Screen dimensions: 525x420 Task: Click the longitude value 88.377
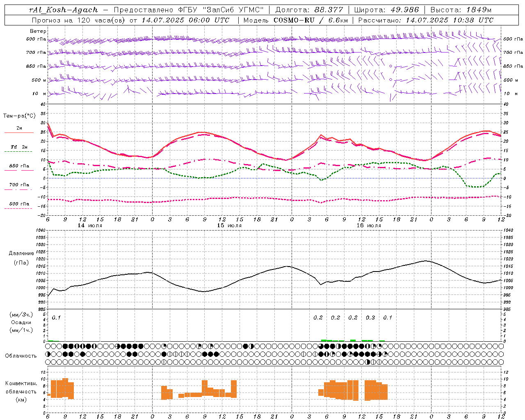coord(329,10)
